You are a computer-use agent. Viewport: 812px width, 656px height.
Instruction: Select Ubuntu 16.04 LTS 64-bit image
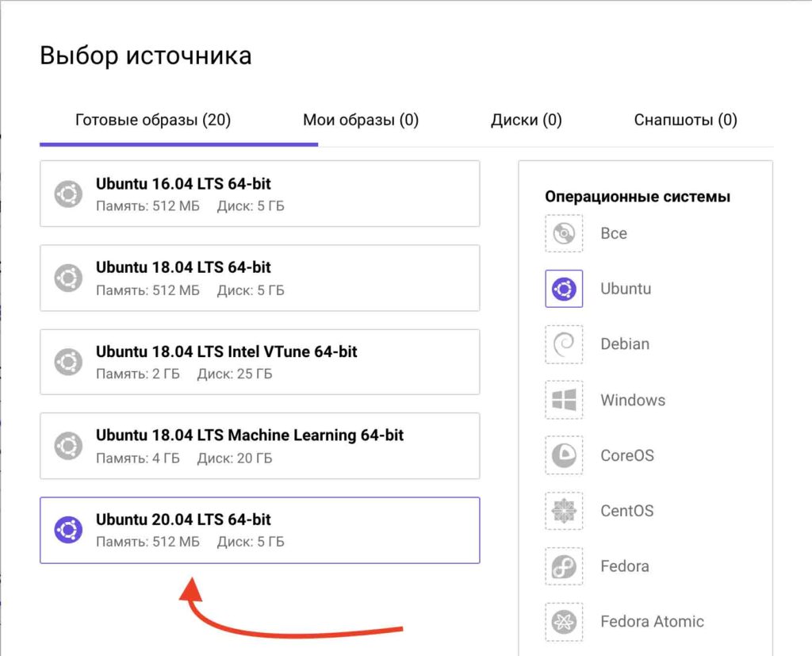tap(260, 194)
